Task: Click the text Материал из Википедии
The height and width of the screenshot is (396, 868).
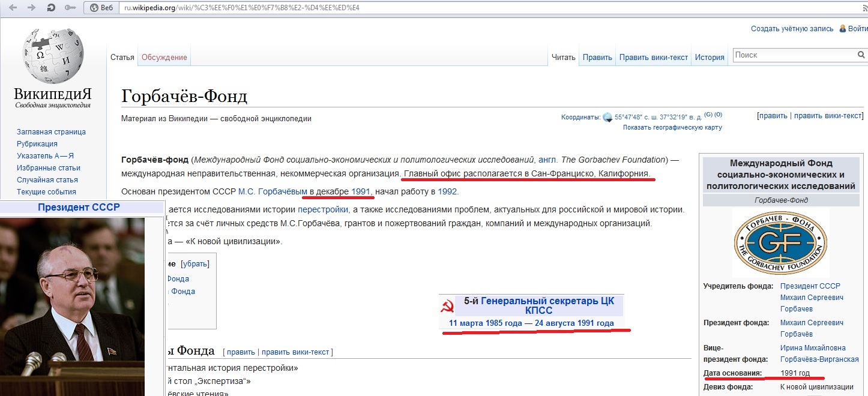Action: point(164,119)
